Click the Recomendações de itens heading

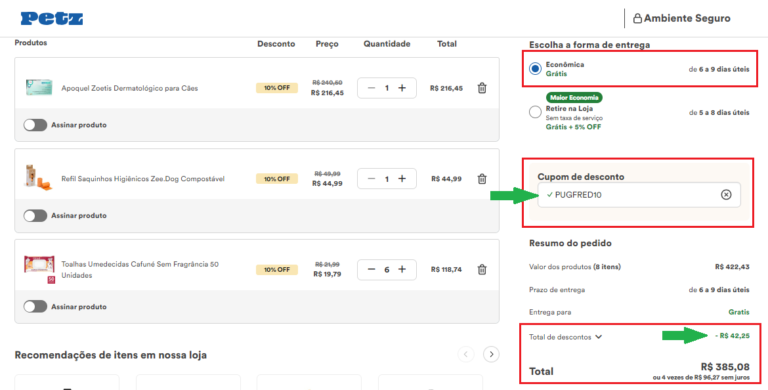coord(111,355)
